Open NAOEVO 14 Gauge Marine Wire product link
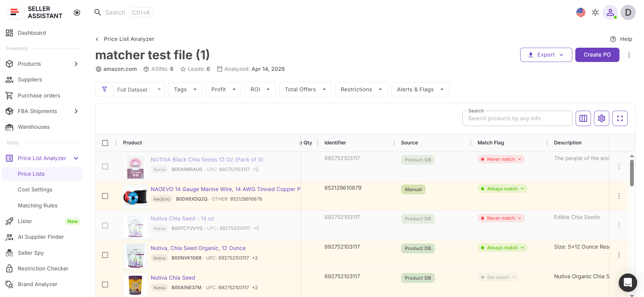644x297 pixels. (x=226, y=189)
